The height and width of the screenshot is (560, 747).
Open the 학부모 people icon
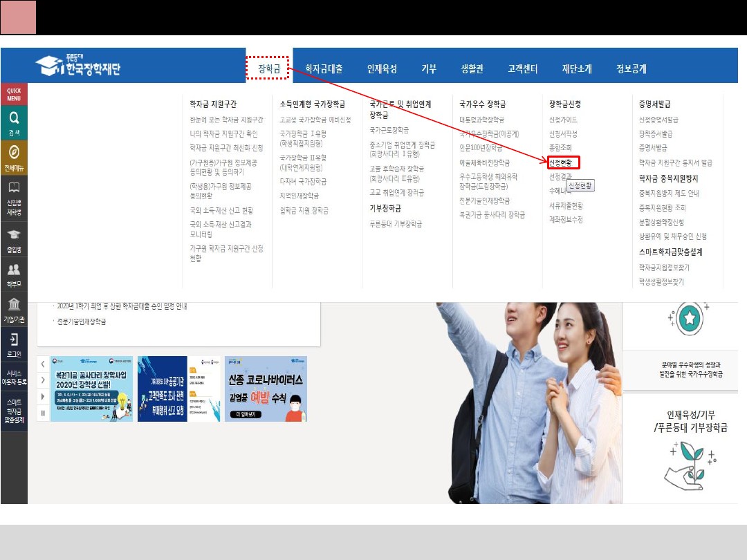[x=14, y=274]
